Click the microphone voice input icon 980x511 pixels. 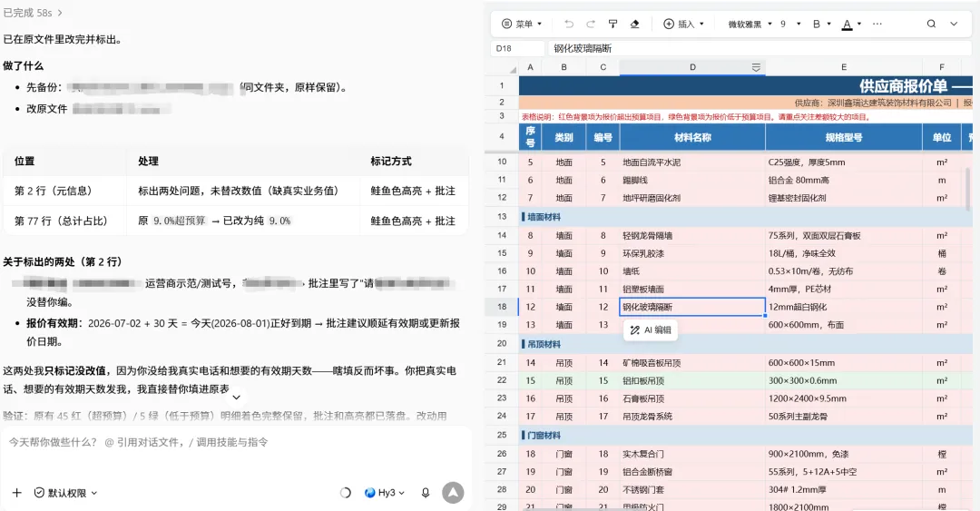(x=426, y=493)
